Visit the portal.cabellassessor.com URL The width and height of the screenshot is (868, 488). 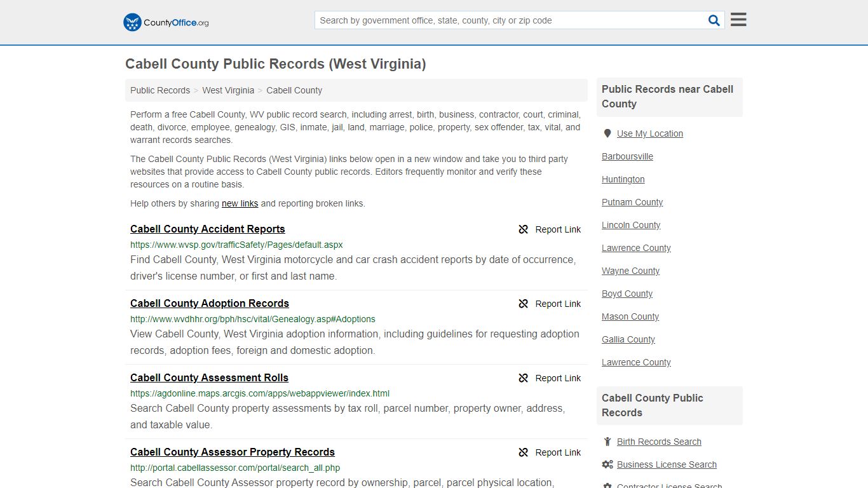pyautogui.click(x=235, y=468)
